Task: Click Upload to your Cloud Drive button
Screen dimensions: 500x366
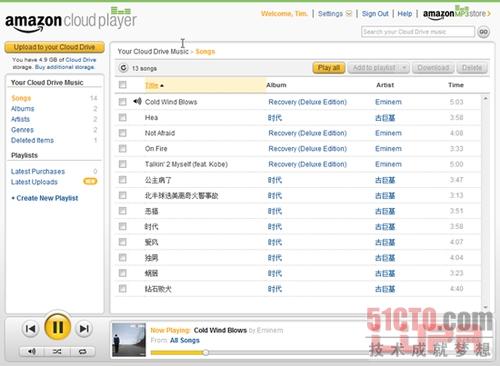Action: click(x=54, y=47)
